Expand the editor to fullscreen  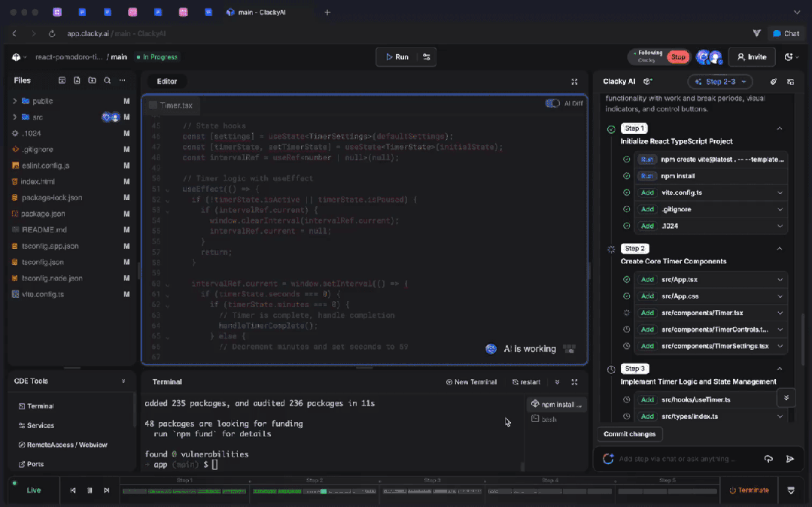coord(574,81)
